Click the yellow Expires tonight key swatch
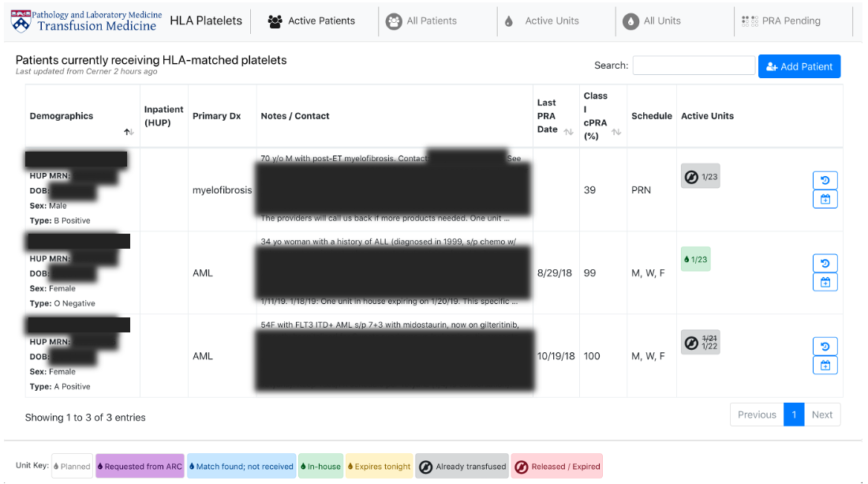The image size is (868, 484). point(380,467)
